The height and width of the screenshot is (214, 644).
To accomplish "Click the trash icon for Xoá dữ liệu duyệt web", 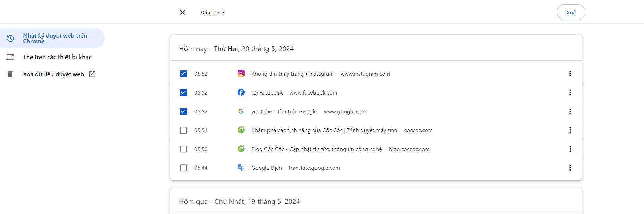I will 10,74.
